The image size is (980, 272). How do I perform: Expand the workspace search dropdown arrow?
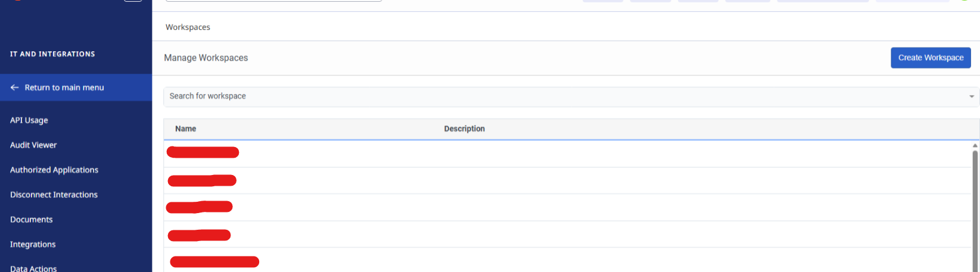pos(972,96)
